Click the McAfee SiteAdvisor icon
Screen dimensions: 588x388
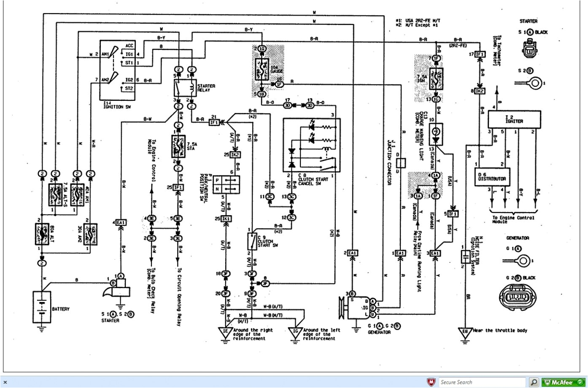565,382
